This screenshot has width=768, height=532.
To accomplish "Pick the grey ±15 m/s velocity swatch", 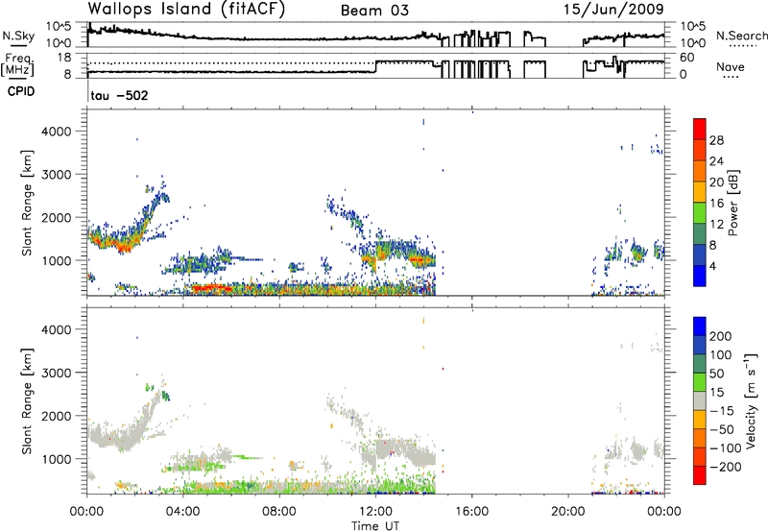I will coord(700,400).
